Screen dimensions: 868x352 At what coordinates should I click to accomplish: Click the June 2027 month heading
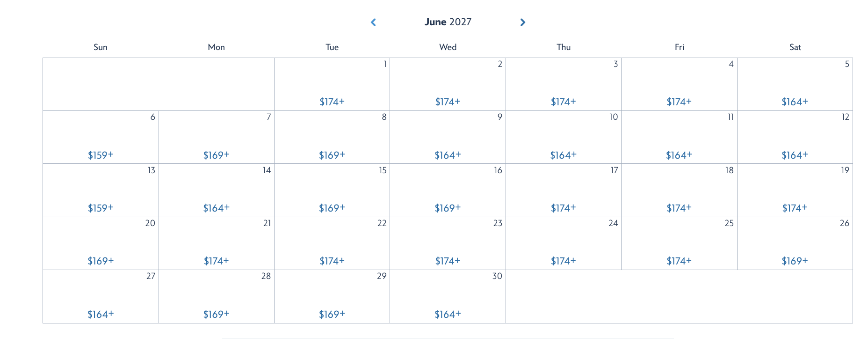point(448,22)
